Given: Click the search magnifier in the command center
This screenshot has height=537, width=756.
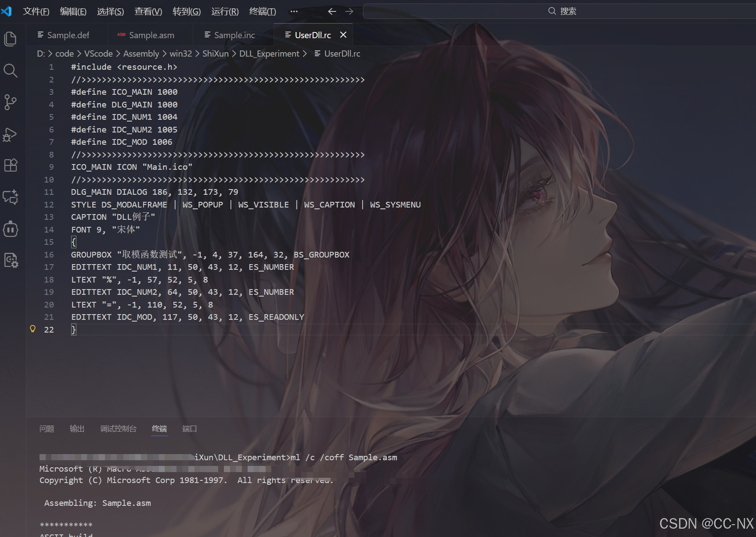Looking at the screenshot, I should tap(552, 11).
